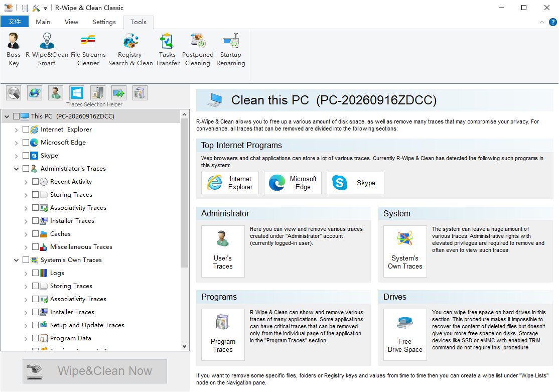
Task: Open the User's Traces tile under Administrator
Action: pyautogui.click(x=223, y=251)
